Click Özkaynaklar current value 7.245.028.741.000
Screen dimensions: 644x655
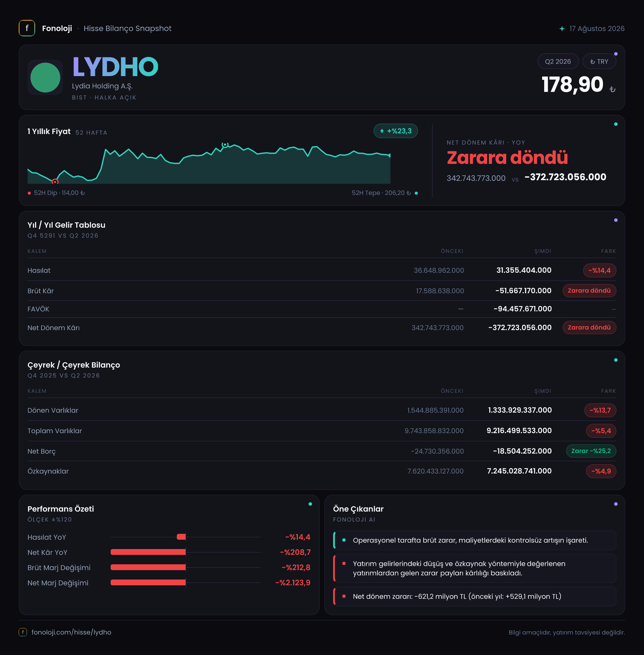[x=519, y=471]
